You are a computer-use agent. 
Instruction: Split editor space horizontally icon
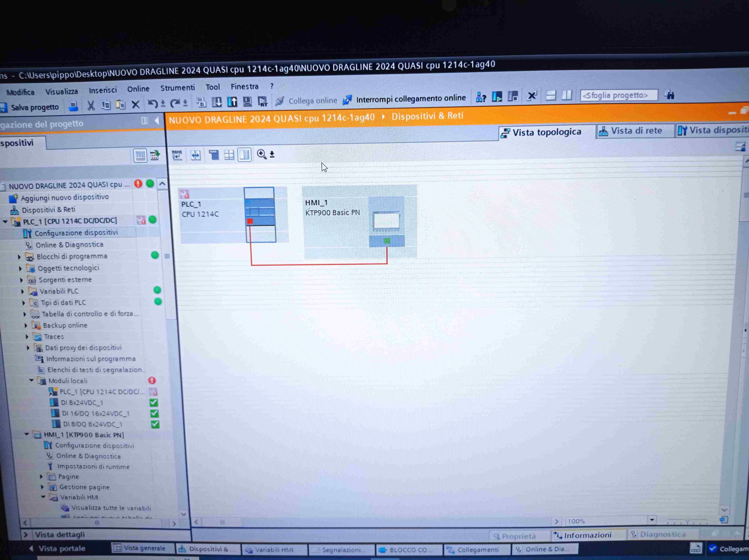pos(551,95)
